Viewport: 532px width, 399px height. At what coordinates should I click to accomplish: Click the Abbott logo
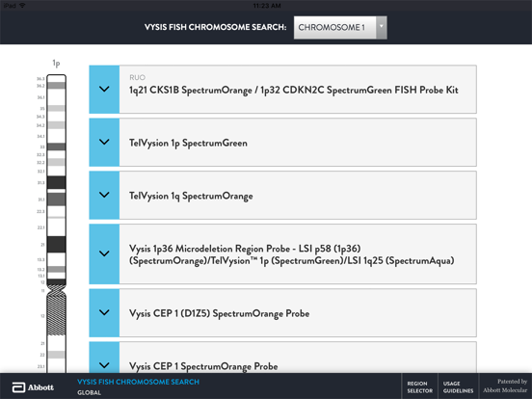pos(33,387)
